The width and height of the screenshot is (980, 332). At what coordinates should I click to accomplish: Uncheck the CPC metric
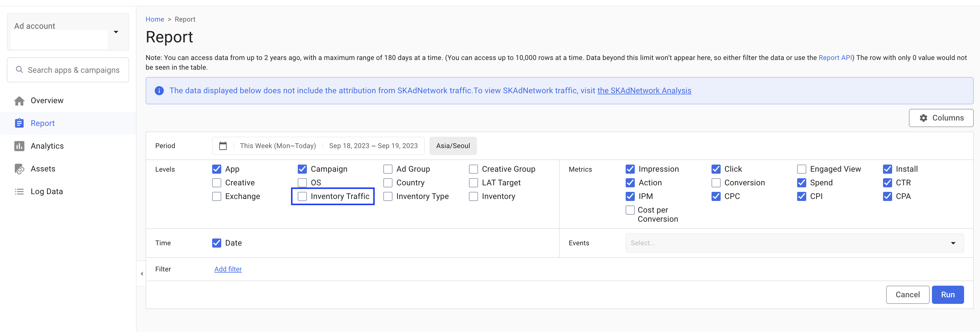(x=716, y=196)
